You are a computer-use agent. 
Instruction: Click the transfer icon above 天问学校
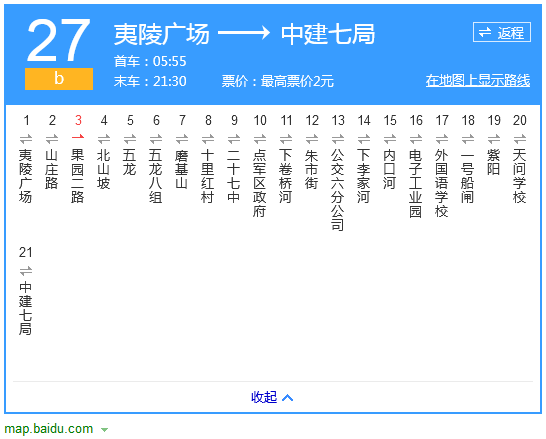520,139
